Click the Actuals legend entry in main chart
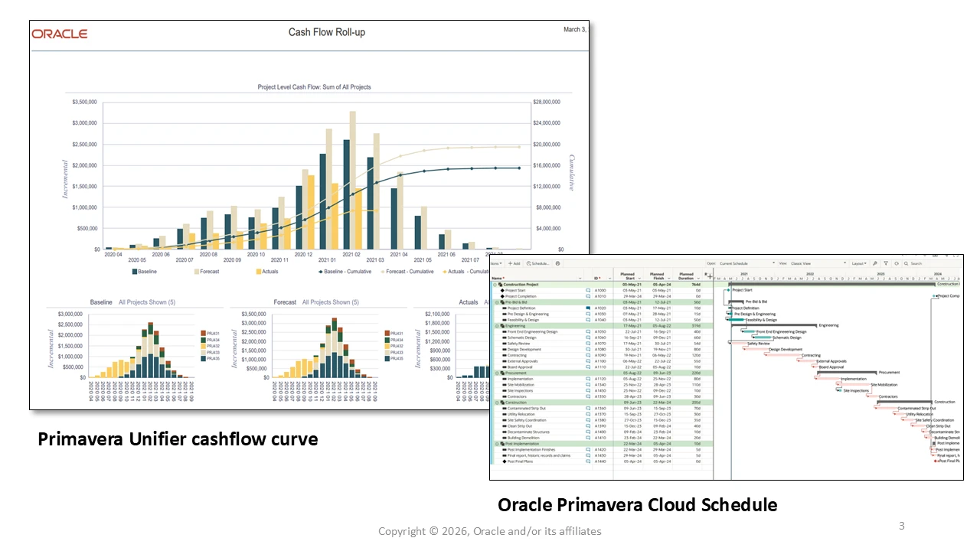The height and width of the screenshot is (551, 980). click(266, 271)
